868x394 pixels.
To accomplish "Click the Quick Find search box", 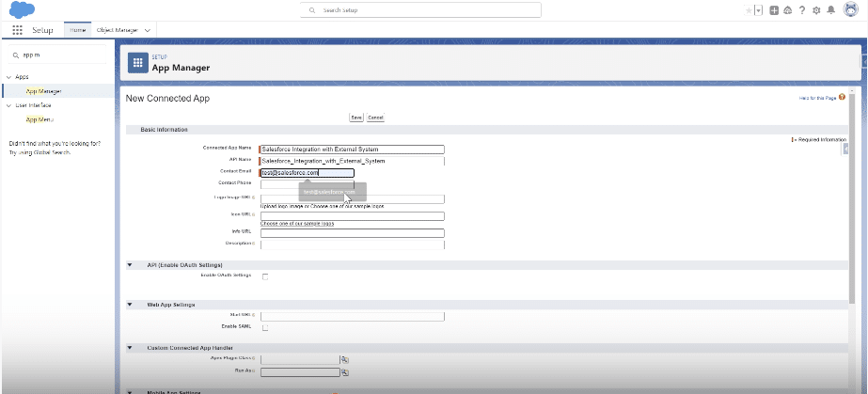I will click(x=59, y=55).
